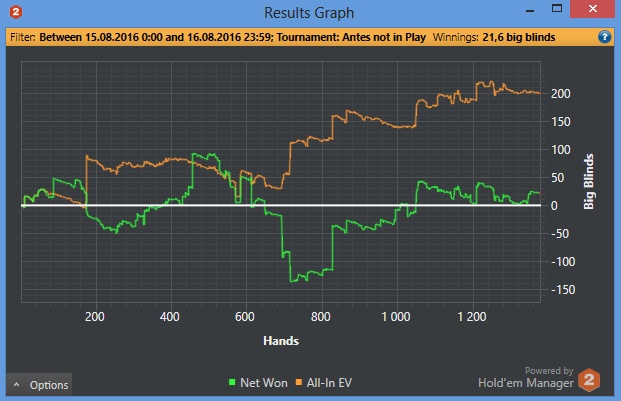
Task: Click the '21,6 big blinds' winnings value
Action: 519,37
